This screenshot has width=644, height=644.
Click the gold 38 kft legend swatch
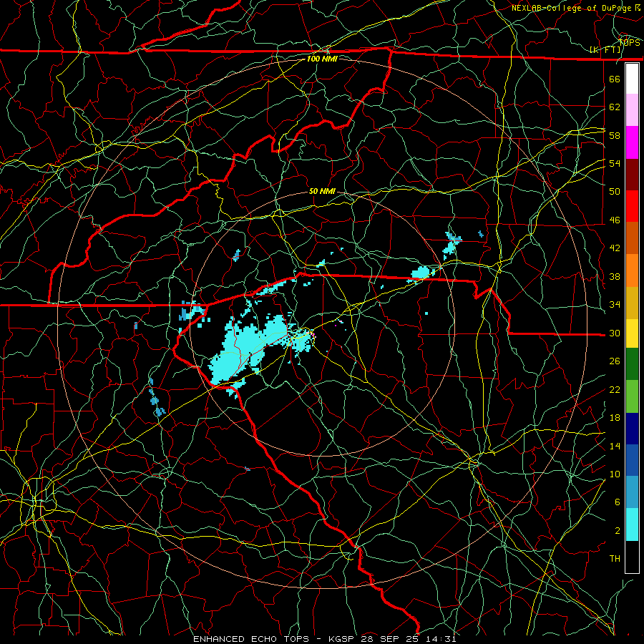tap(632, 303)
